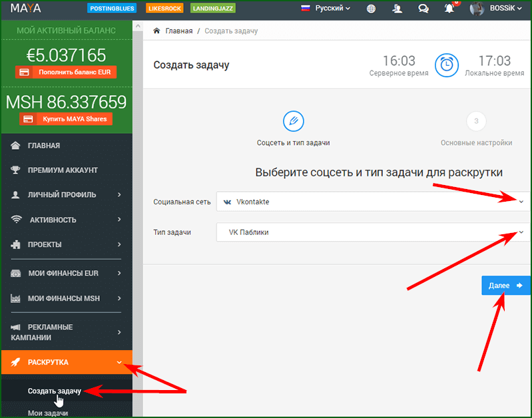Click the puzzle icon beside ПРОЕКТЫ
The image size is (532, 418).
click(15, 244)
